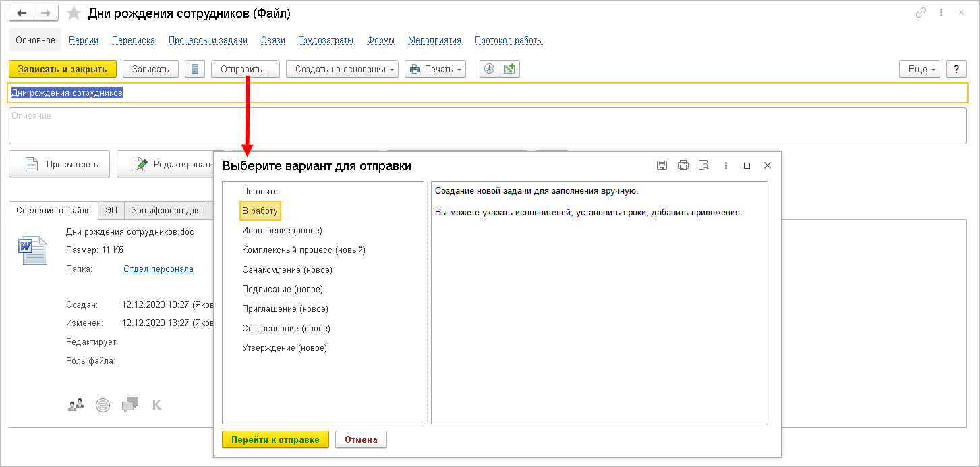Click the Описание text field
Screen dimensions: 980x467
[487, 126]
